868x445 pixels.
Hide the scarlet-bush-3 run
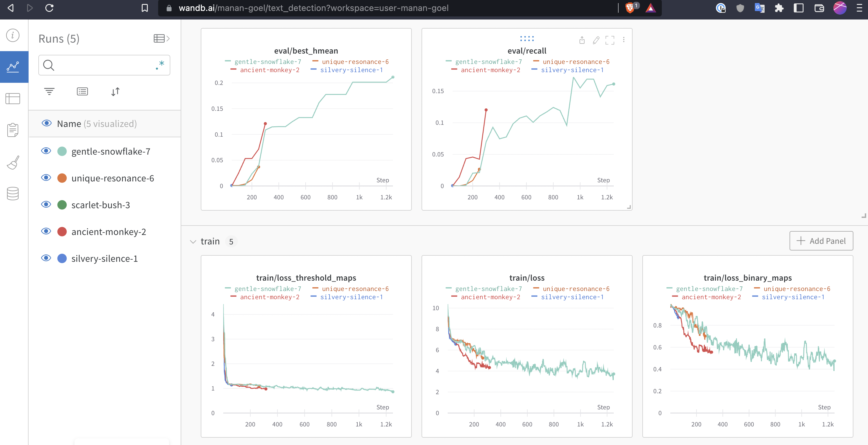[x=46, y=204]
